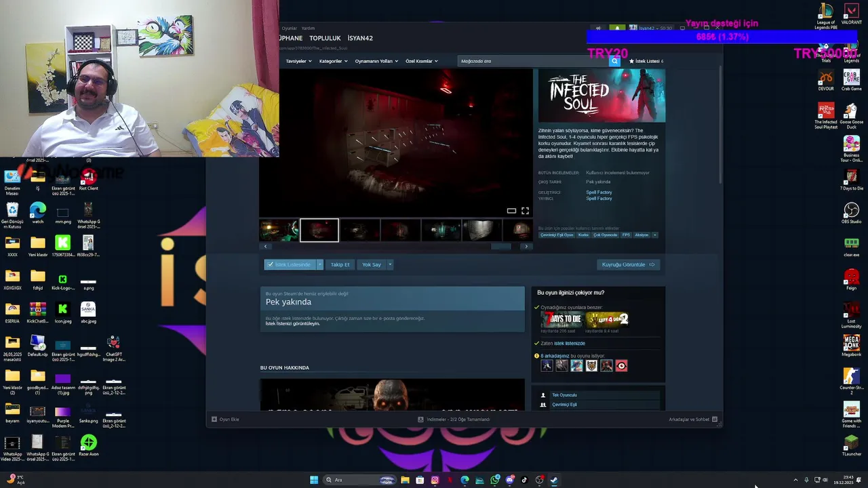This screenshot has width=868, height=488.
Task: Open Spell Factory developer link
Action: (599, 192)
